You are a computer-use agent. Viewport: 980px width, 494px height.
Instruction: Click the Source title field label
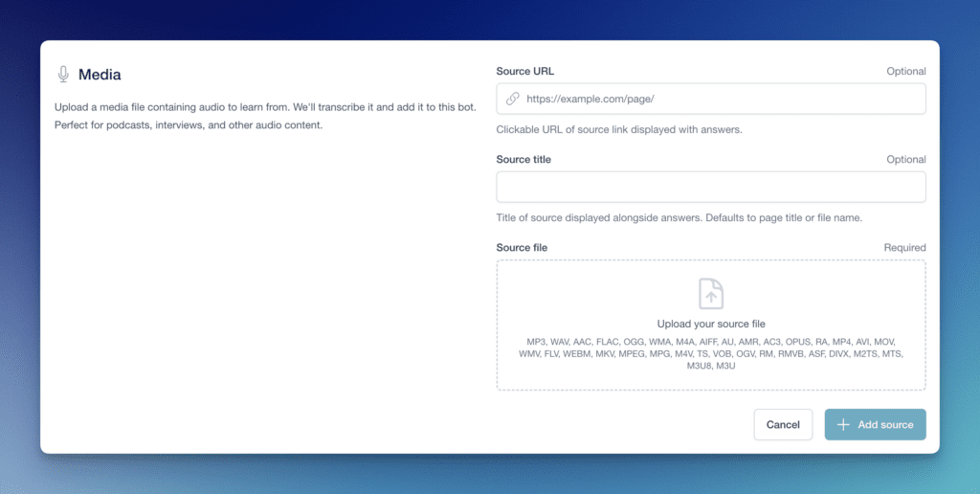pos(523,159)
